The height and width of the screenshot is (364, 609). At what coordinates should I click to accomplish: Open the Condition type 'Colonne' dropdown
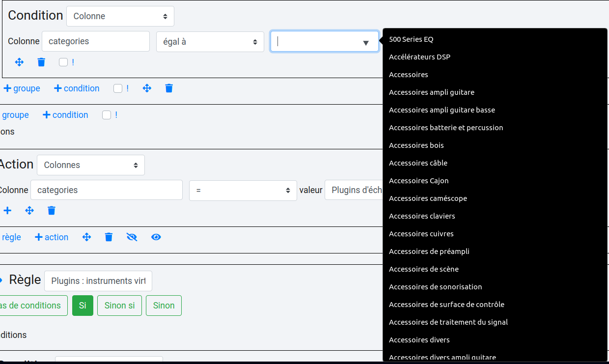[120, 16]
